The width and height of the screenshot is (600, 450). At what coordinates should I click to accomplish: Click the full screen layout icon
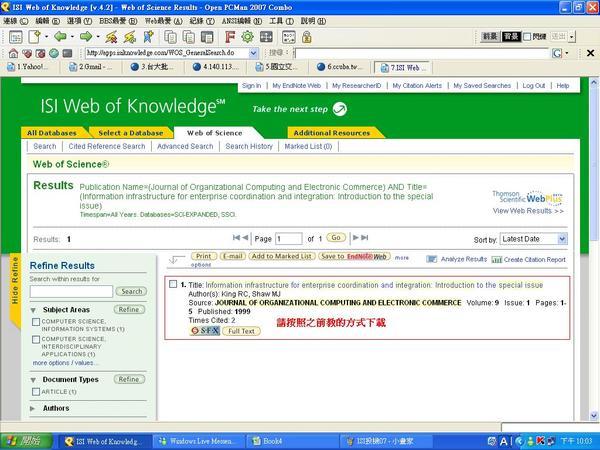click(x=266, y=37)
